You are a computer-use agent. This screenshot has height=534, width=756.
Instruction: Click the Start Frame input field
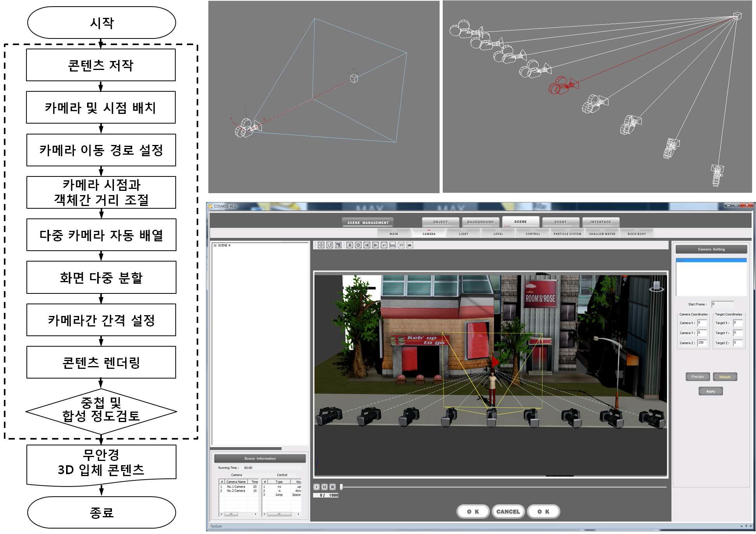723,304
